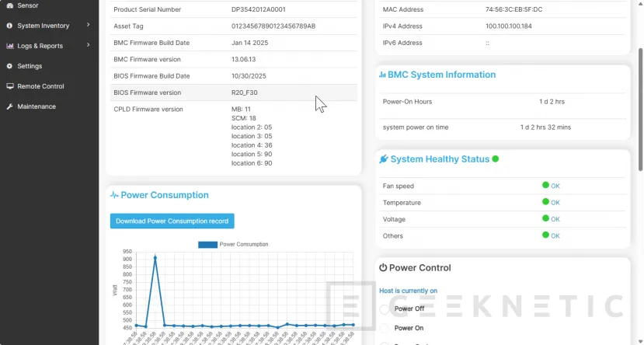The height and width of the screenshot is (345, 644).
Task: Click the Settings gear icon
Action: (x=10, y=66)
